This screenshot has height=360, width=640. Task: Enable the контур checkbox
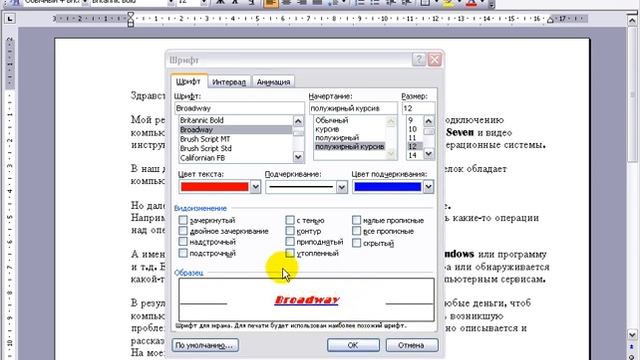point(290,231)
